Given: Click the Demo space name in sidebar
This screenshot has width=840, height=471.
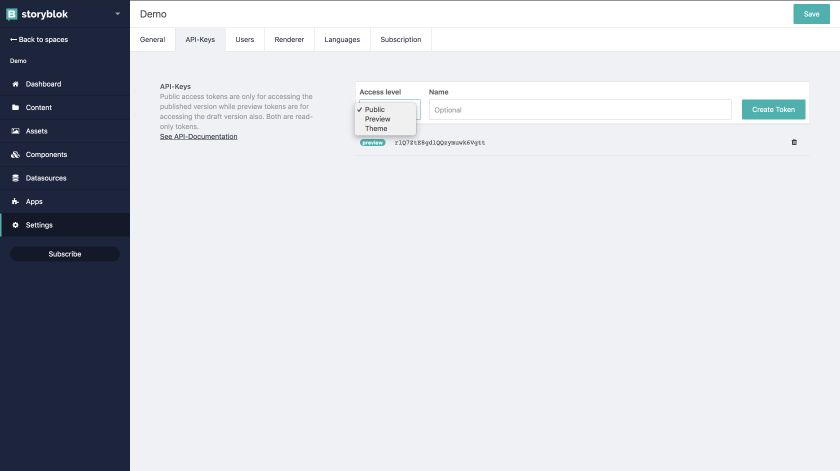Looking at the screenshot, I should (18, 61).
